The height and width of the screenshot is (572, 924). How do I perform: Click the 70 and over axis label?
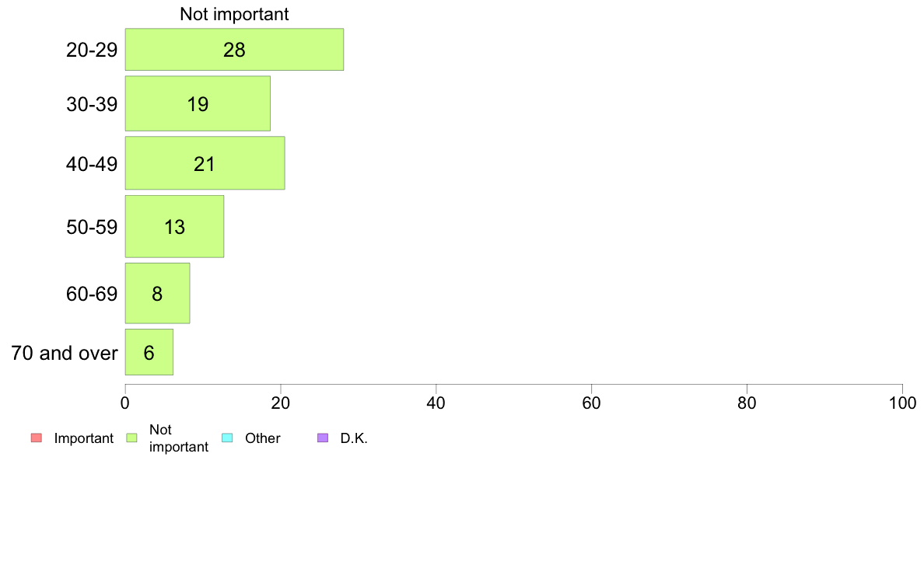pyautogui.click(x=65, y=354)
